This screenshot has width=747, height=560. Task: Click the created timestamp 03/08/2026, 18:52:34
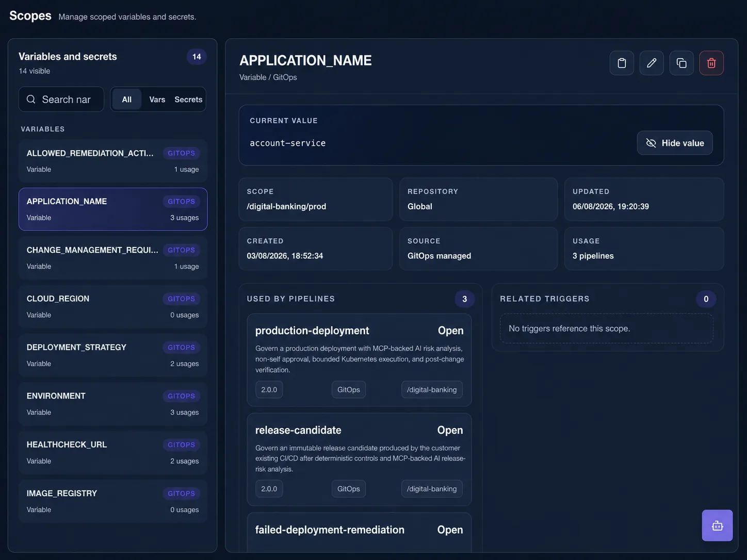click(x=285, y=256)
